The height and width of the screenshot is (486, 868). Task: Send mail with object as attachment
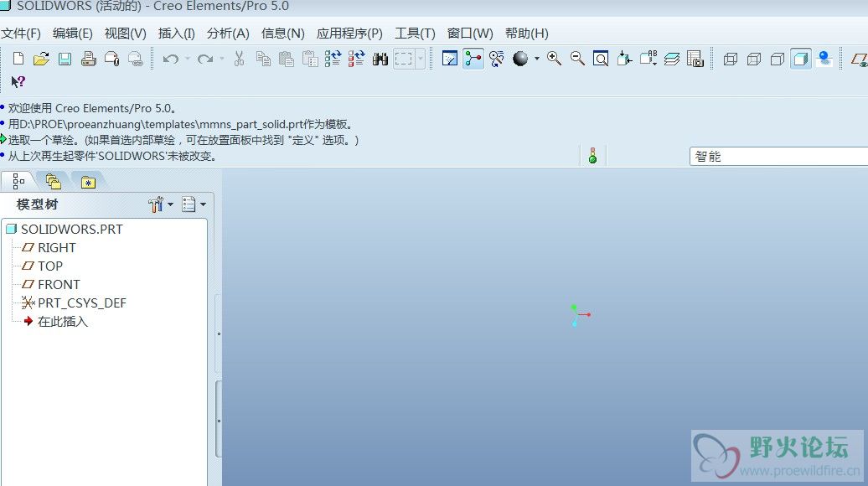pyautogui.click(x=111, y=59)
